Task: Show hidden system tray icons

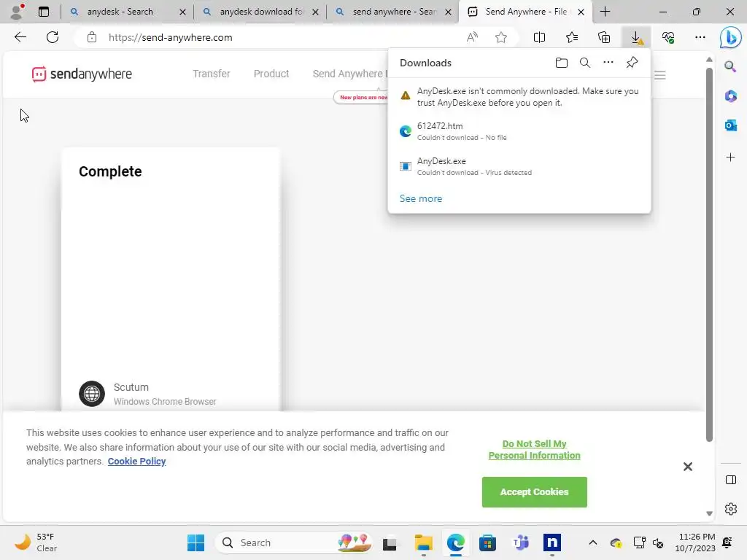Action: (592, 542)
